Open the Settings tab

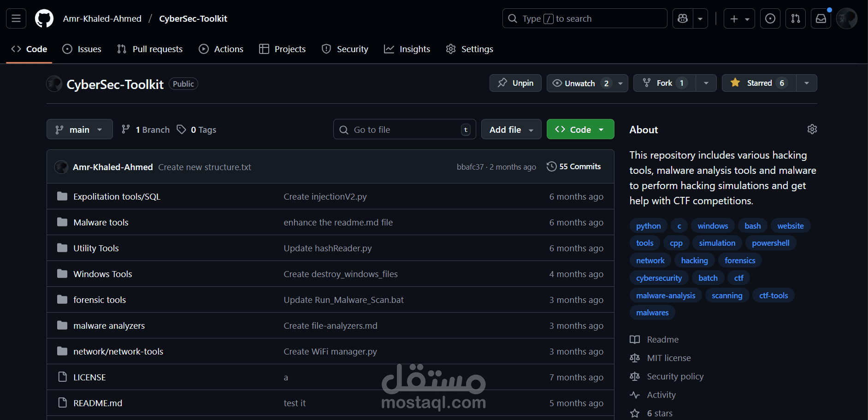click(470, 49)
